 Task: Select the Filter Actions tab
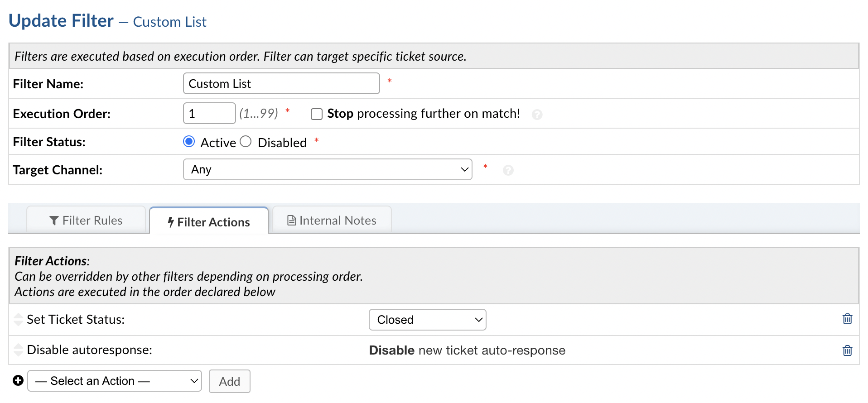coord(209,222)
